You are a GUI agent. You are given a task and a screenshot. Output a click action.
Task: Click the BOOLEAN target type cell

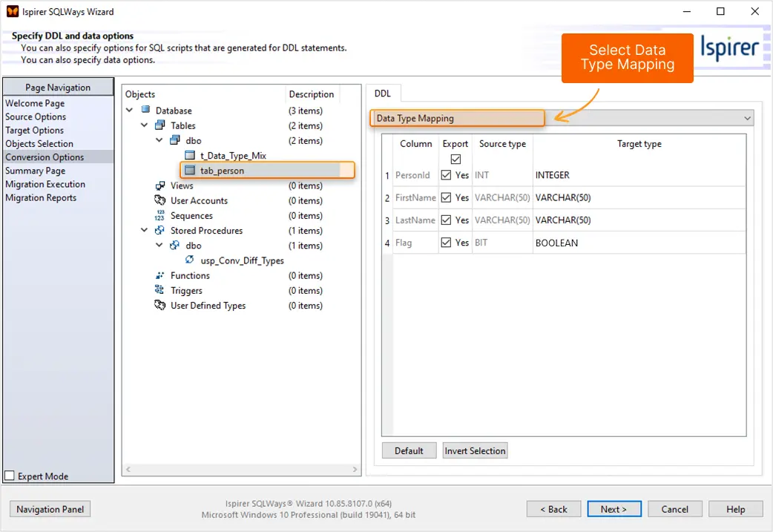[639, 243]
